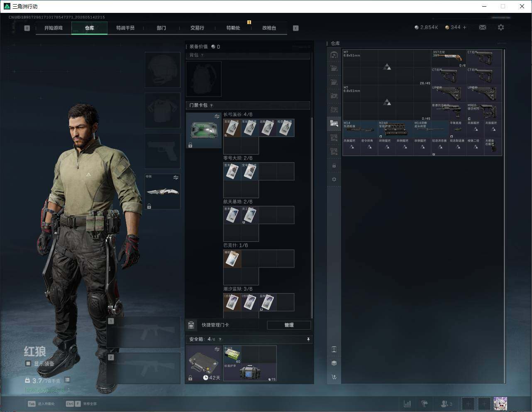Viewport: 532px width, 412px height.
Task: Show help for 安全箱 section
Action: point(220,339)
